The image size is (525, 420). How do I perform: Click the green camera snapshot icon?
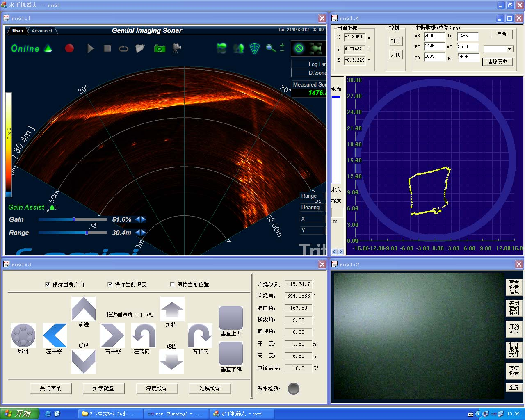pyautogui.click(x=160, y=48)
